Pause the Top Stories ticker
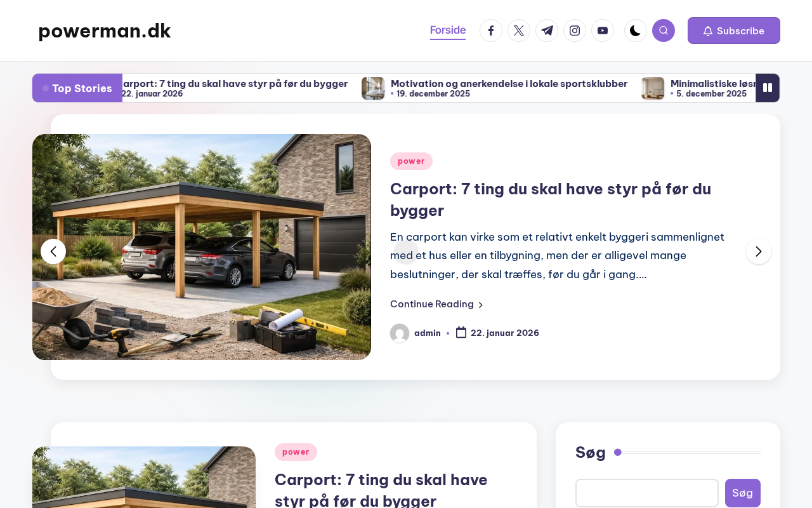The image size is (812, 508). pyautogui.click(x=768, y=88)
